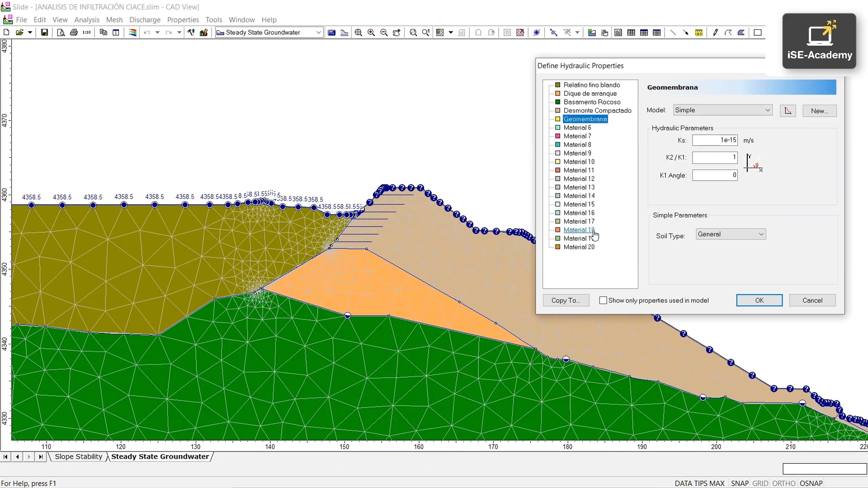
Task: Open the Analysis menu
Action: tap(87, 20)
